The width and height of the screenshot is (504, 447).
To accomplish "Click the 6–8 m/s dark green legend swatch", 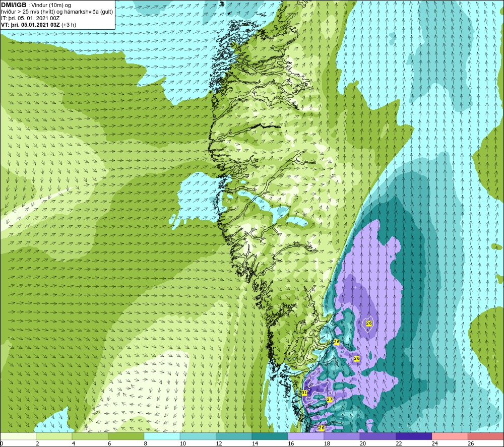I will [127, 436].
